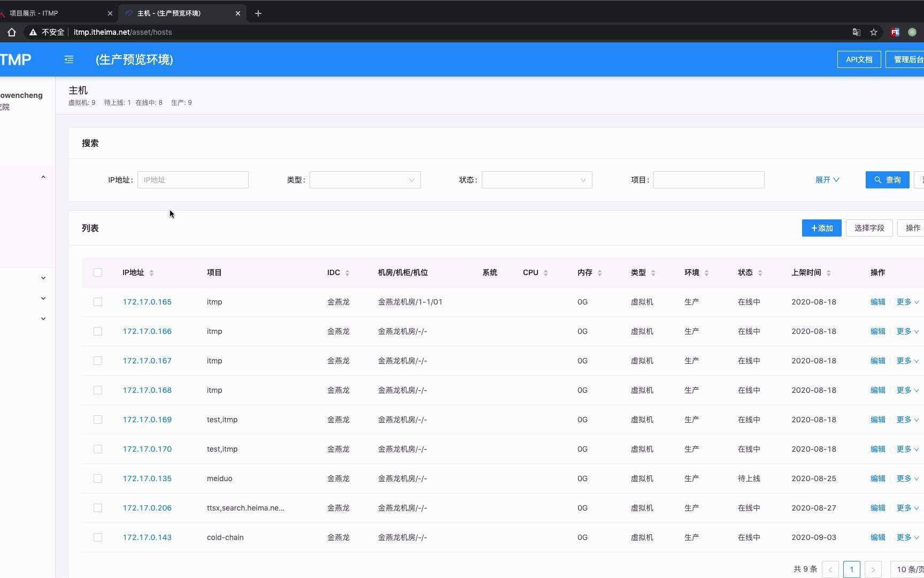Tick the select-all header checkbox
Image resolution: width=924 pixels, height=578 pixels.
point(98,272)
